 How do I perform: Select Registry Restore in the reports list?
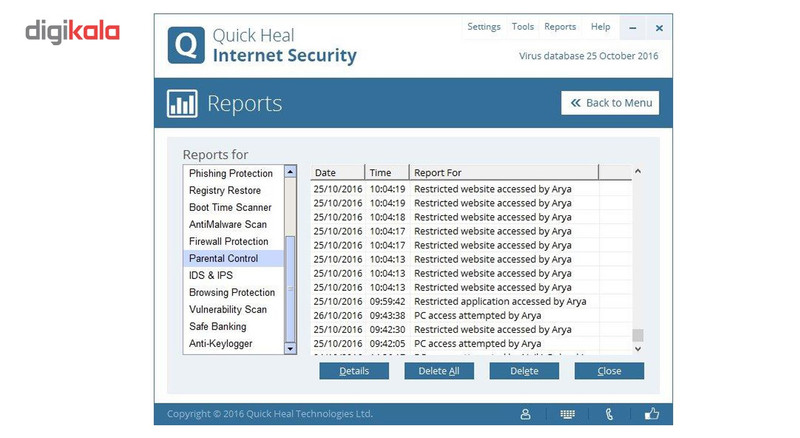pyautogui.click(x=233, y=190)
